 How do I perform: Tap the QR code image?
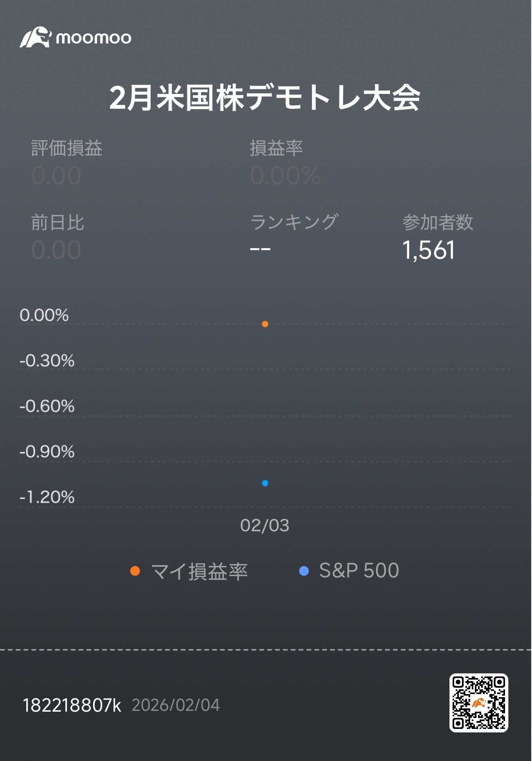click(478, 703)
